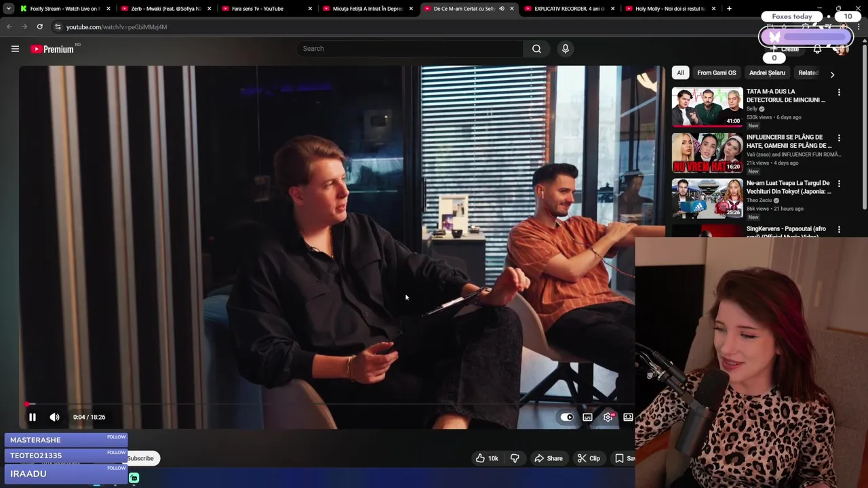868x488 pixels.
Task: Select the Related filter chip
Action: tap(808, 73)
